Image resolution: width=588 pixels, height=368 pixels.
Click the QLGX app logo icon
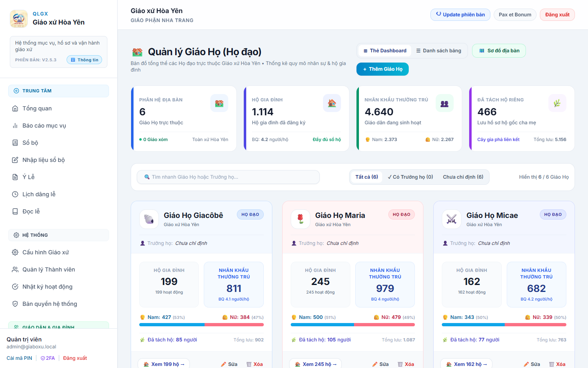click(19, 19)
